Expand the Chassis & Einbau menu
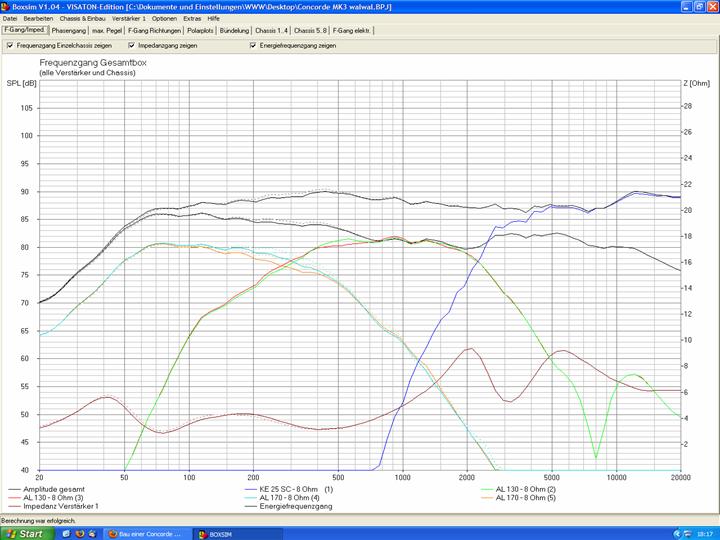The width and height of the screenshot is (720, 540). 82,18
